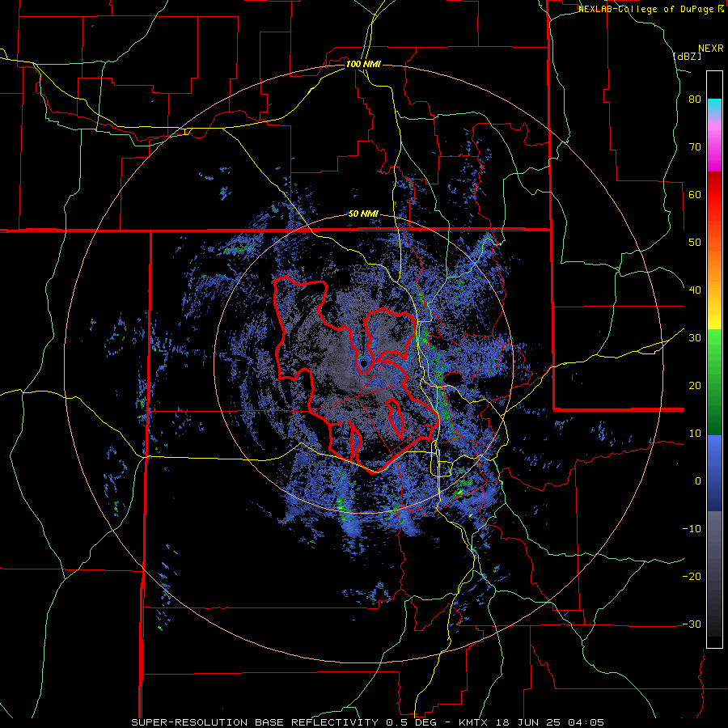The image size is (728, 728).
Task: Click the 50 NMI range ring label
Action: point(363,214)
